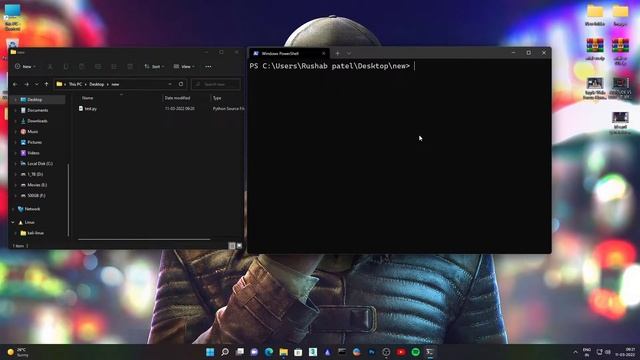Select the test.py file in Explorer
This screenshot has height=360, width=640.
pos(91,109)
